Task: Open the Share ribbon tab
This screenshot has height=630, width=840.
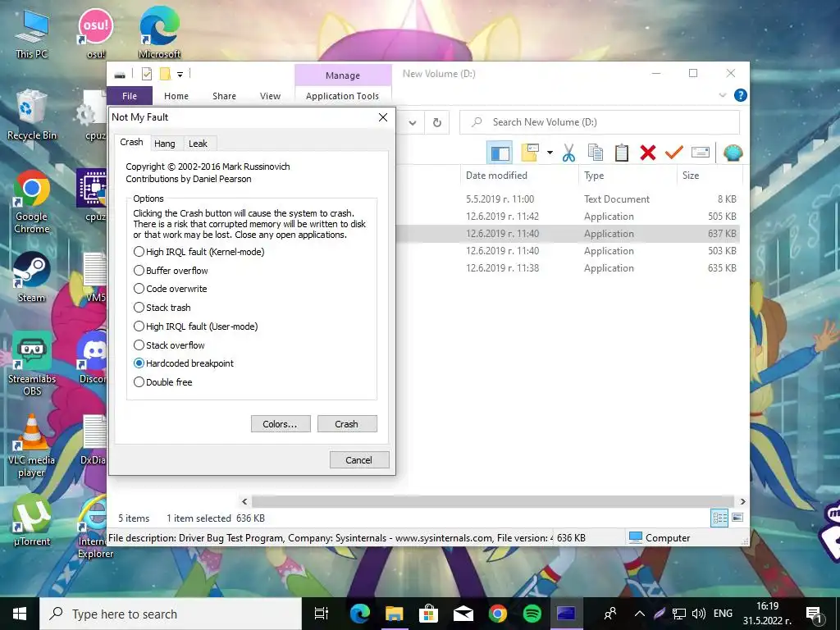Action: coord(224,96)
